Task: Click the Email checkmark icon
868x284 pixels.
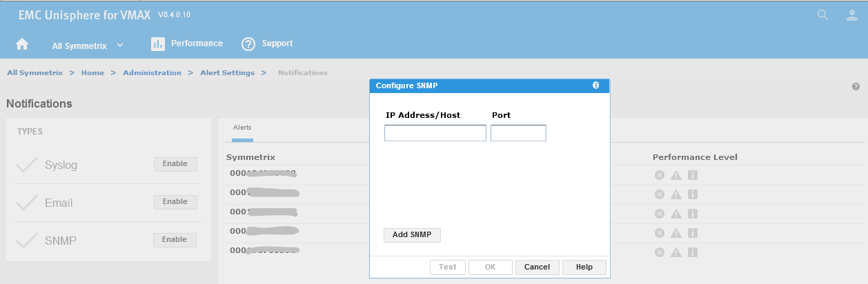Action: click(x=26, y=203)
